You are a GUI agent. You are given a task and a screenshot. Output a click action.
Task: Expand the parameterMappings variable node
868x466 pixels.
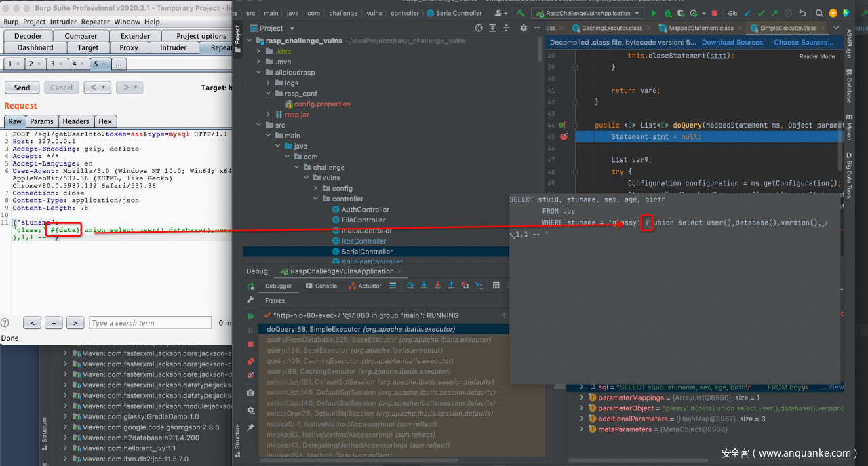point(581,397)
